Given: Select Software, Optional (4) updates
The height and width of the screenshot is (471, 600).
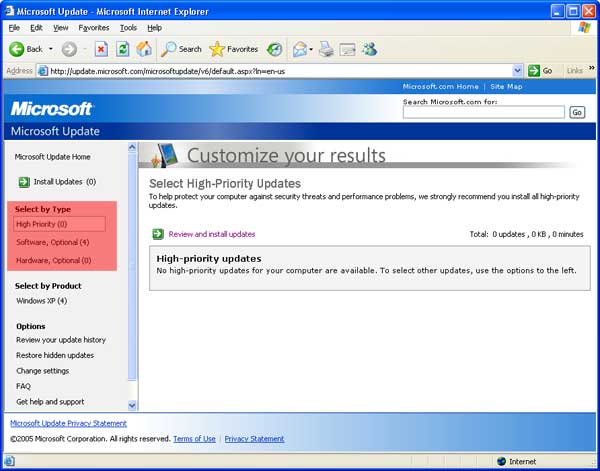Looking at the screenshot, I should 53,242.
